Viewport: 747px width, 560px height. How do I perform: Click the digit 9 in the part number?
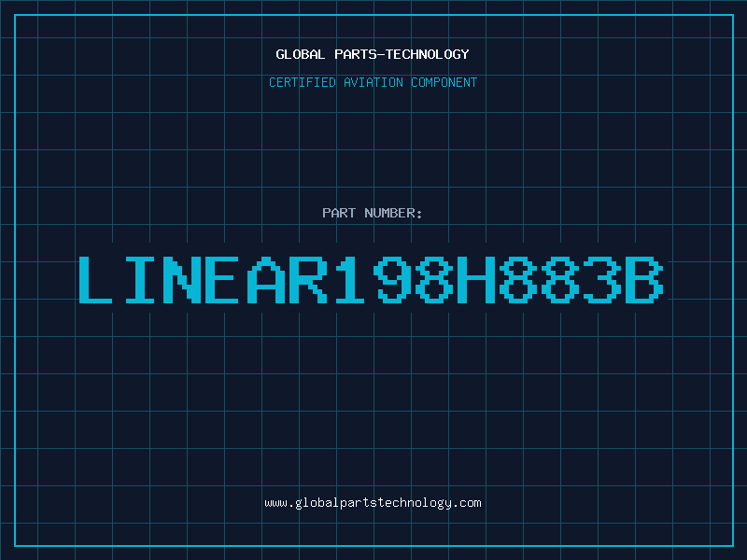point(391,279)
